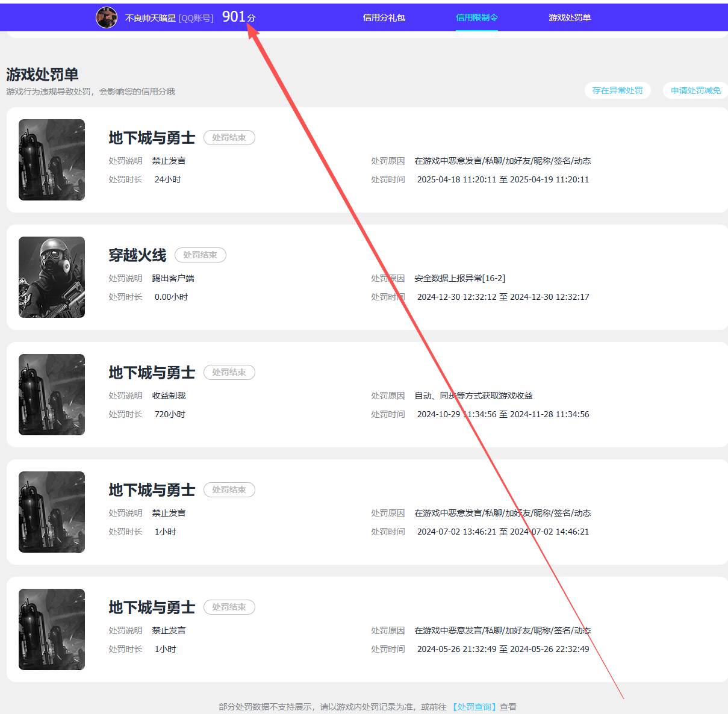Click game thumbnail of the 720小时 punishment
The width and height of the screenshot is (728, 714).
[52, 394]
